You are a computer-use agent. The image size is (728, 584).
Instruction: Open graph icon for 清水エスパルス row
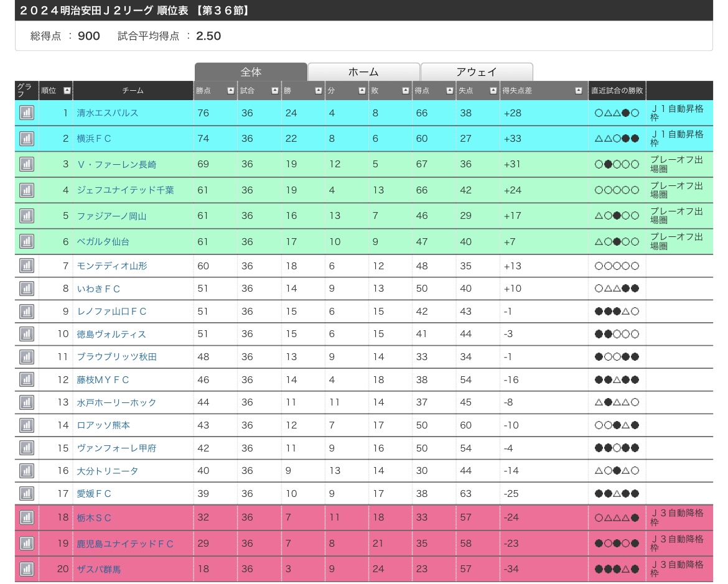26,113
